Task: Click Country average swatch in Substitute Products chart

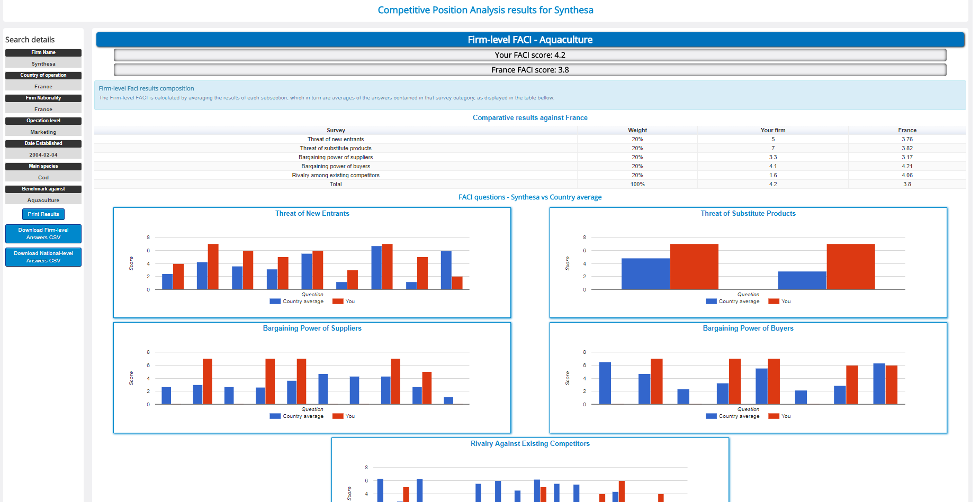Action: pyautogui.click(x=711, y=302)
